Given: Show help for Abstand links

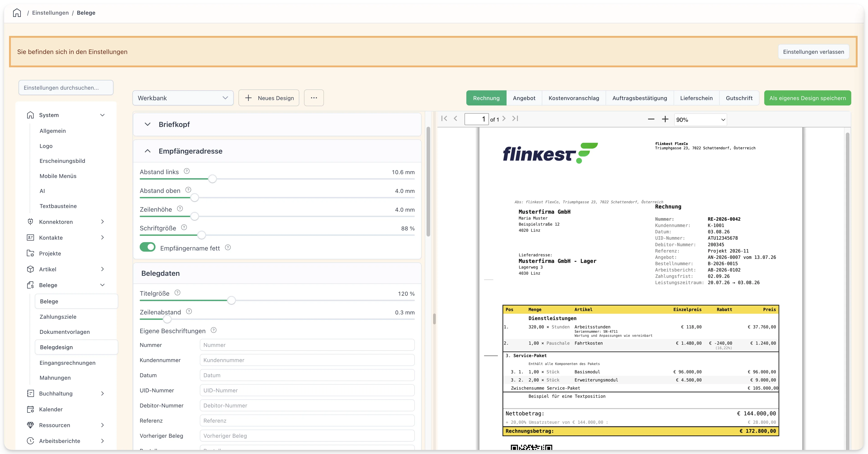Looking at the screenshot, I should 187,171.
